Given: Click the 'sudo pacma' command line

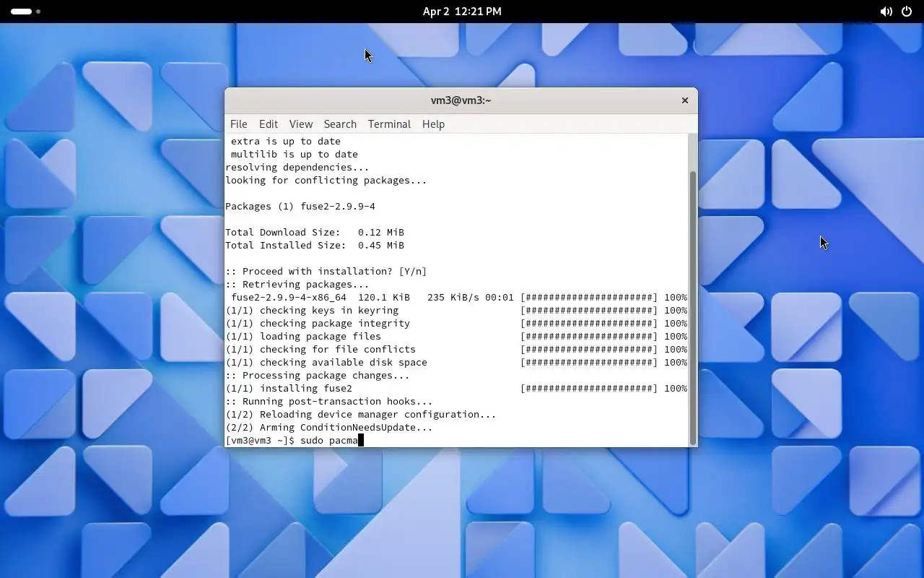Looking at the screenshot, I should click(295, 440).
